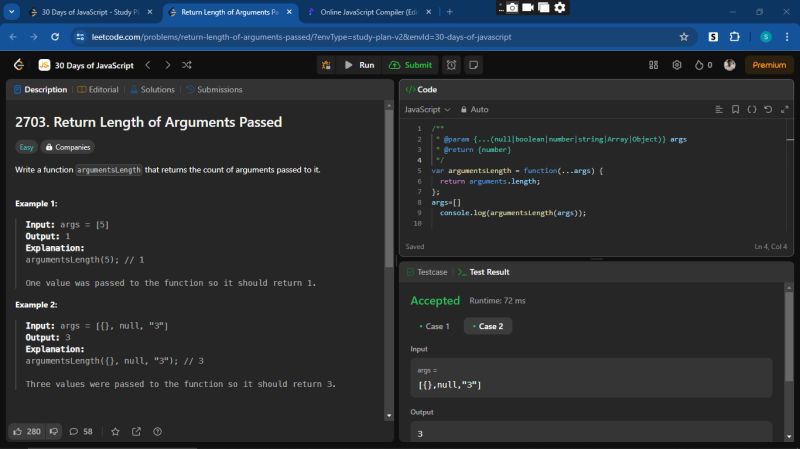Go to previous problem arrow
This screenshot has height=449, width=800.
pyautogui.click(x=148, y=65)
